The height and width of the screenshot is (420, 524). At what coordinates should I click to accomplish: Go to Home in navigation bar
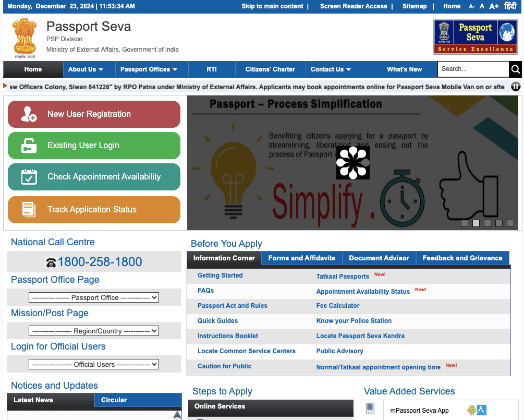coord(33,69)
